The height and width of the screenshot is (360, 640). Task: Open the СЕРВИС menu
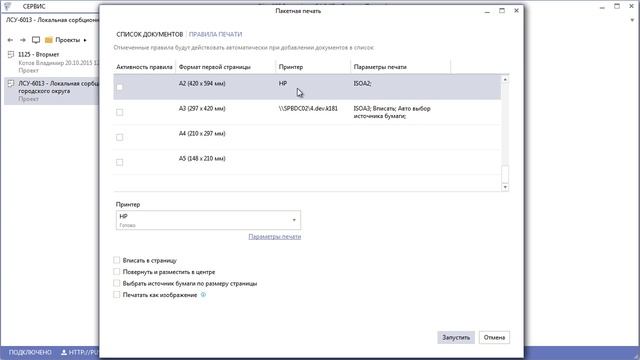[34, 7]
